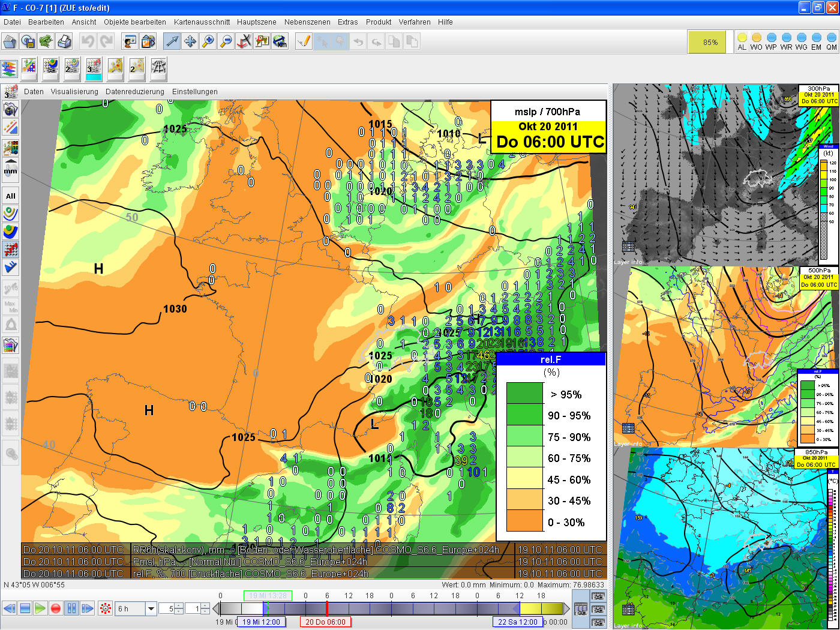Select the zoom-out magnifier tool
The height and width of the screenshot is (630, 840).
coord(226,41)
